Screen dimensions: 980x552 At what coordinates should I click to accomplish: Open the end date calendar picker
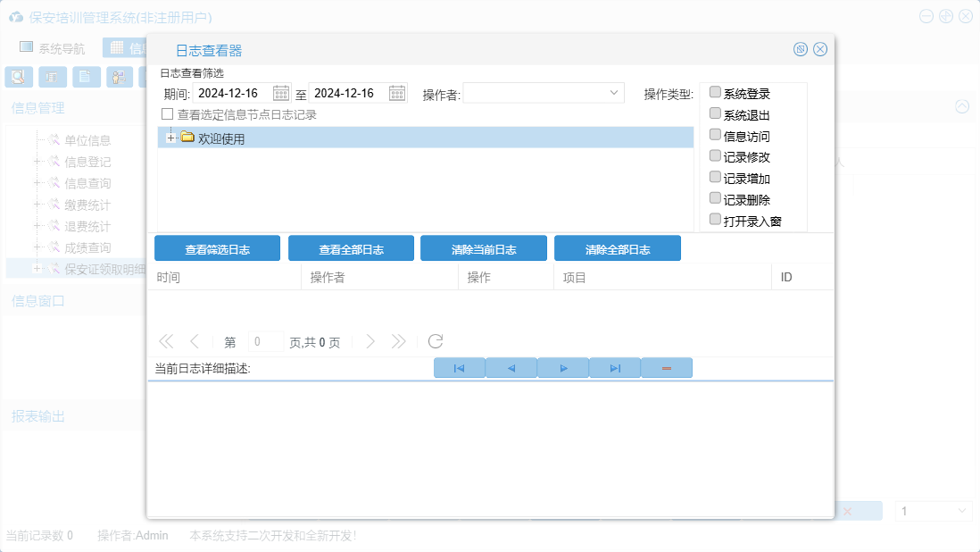click(397, 94)
